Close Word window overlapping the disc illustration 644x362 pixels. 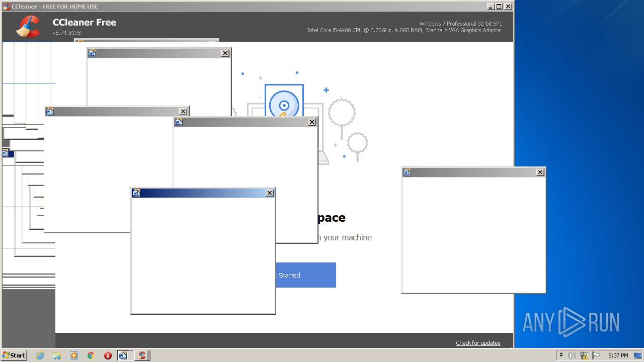(312, 122)
